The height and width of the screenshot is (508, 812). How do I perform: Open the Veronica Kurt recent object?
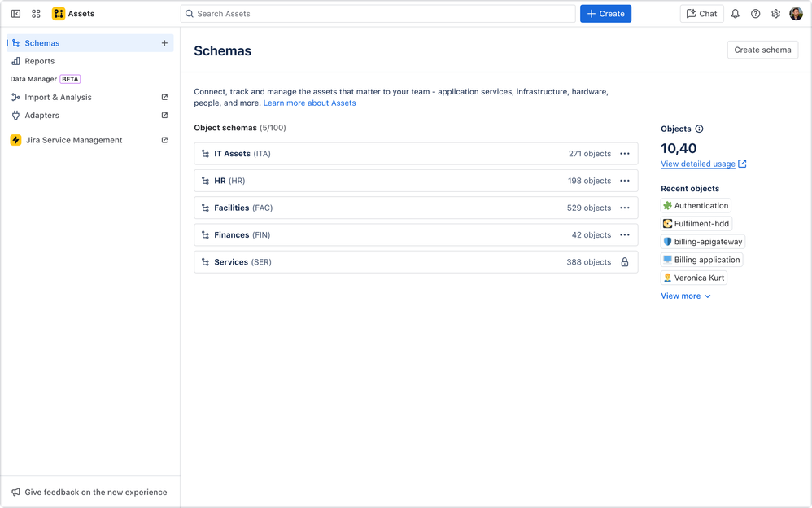[x=694, y=278]
